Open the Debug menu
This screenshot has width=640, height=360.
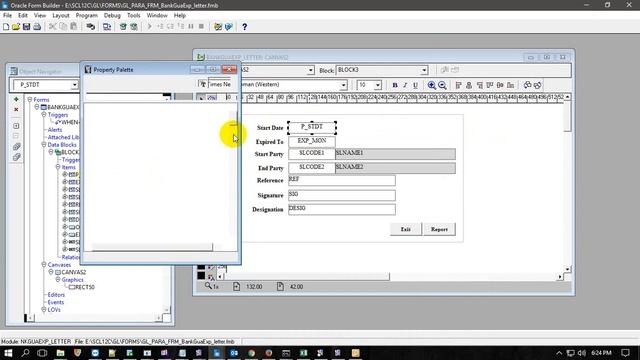click(x=112, y=15)
